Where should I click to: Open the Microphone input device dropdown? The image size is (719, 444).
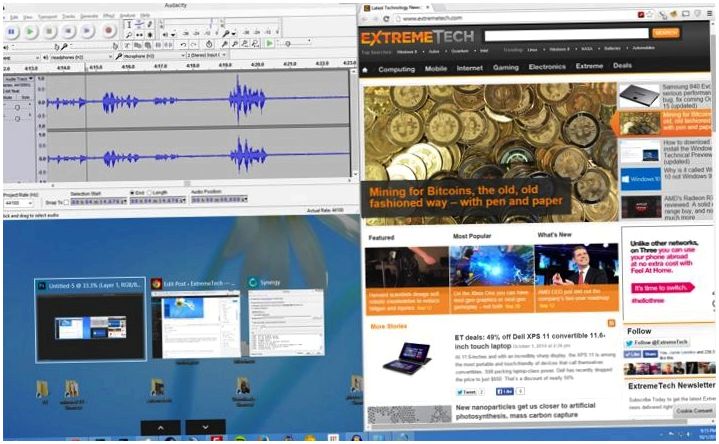[x=153, y=56]
